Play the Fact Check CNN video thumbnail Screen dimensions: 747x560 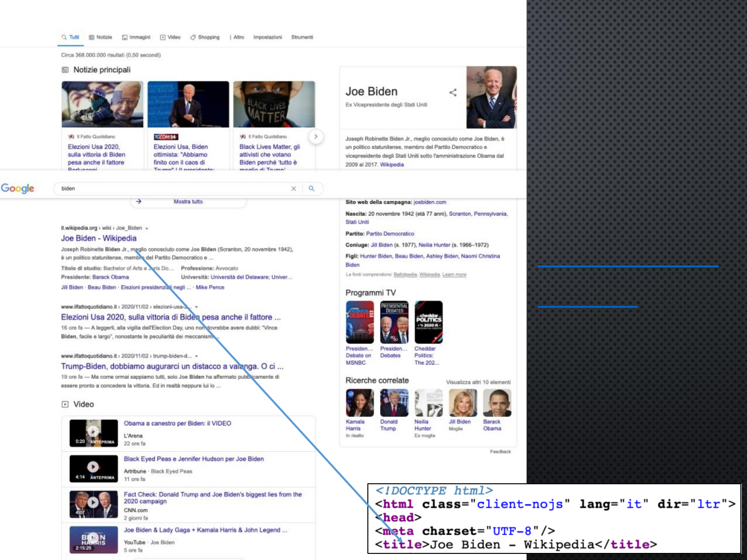93,504
